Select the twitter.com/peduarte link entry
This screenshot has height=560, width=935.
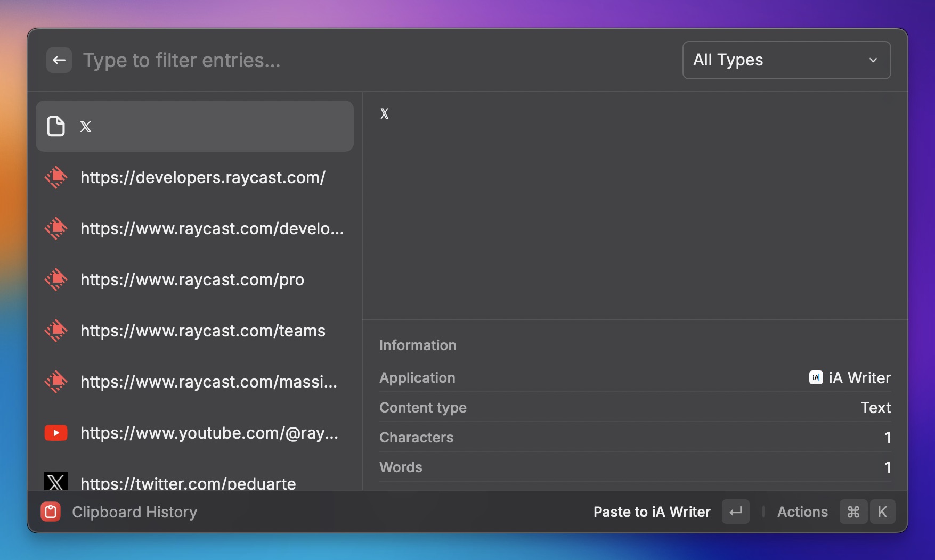pyautogui.click(x=188, y=483)
